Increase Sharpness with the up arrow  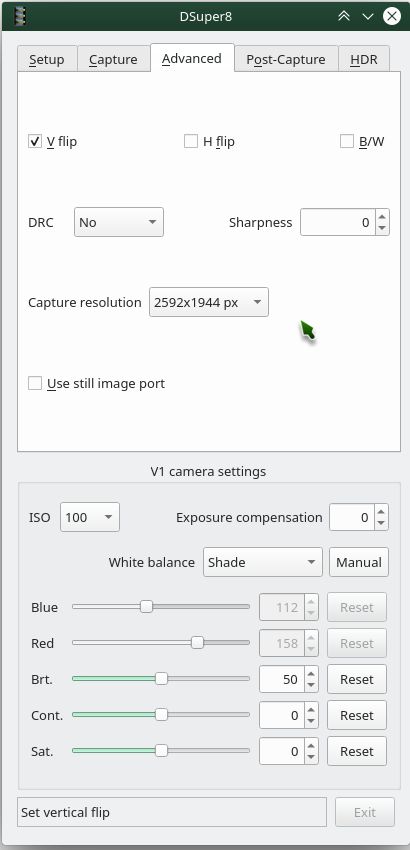[x=382, y=217]
